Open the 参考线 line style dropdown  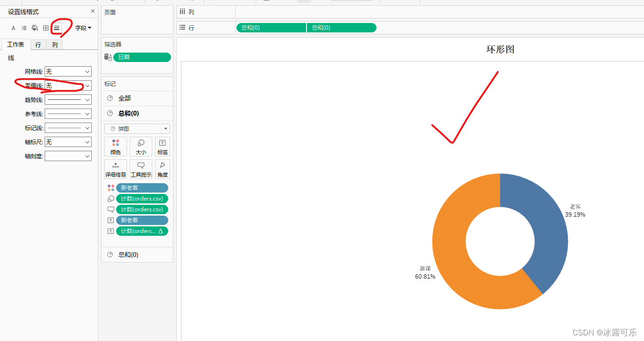(68, 114)
